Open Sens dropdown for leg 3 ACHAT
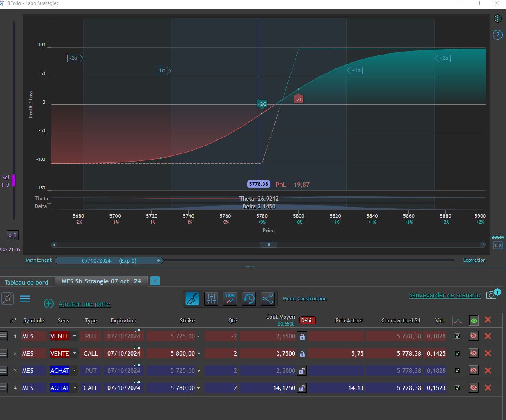Screen dimensions: 506x420 pos(75,371)
